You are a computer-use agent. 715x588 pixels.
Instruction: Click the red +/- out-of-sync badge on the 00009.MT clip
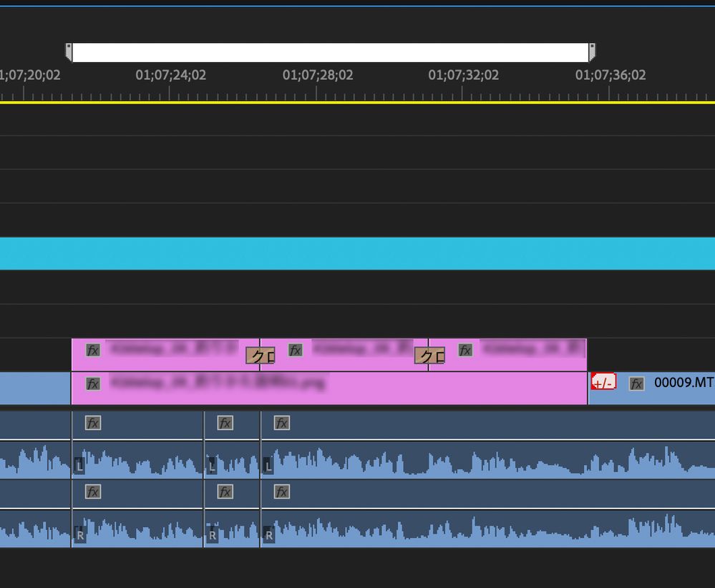click(x=603, y=381)
